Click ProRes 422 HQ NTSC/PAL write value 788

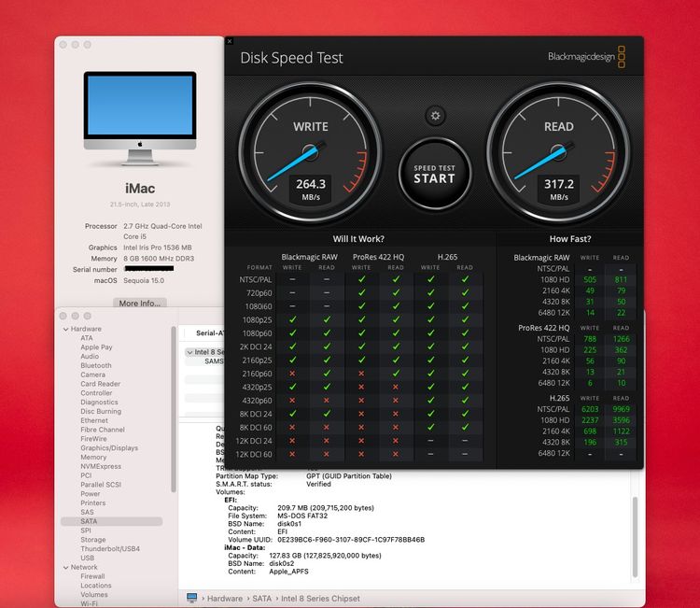point(590,339)
